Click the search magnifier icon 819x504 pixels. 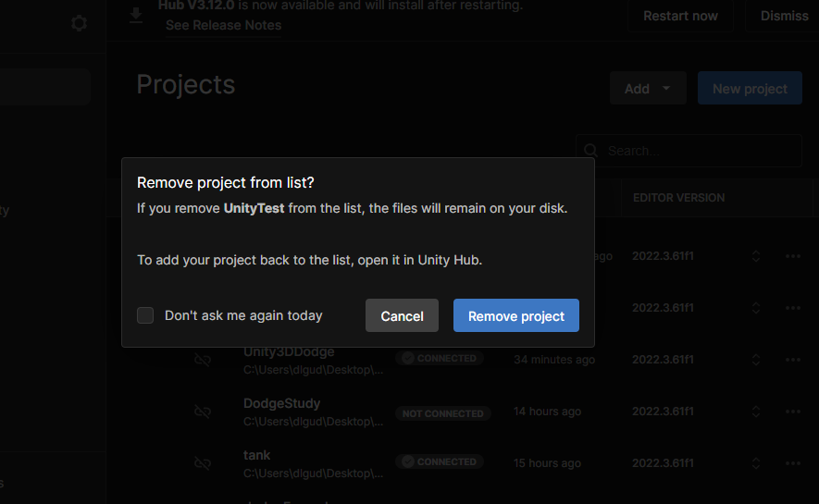click(x=590, y=151)
